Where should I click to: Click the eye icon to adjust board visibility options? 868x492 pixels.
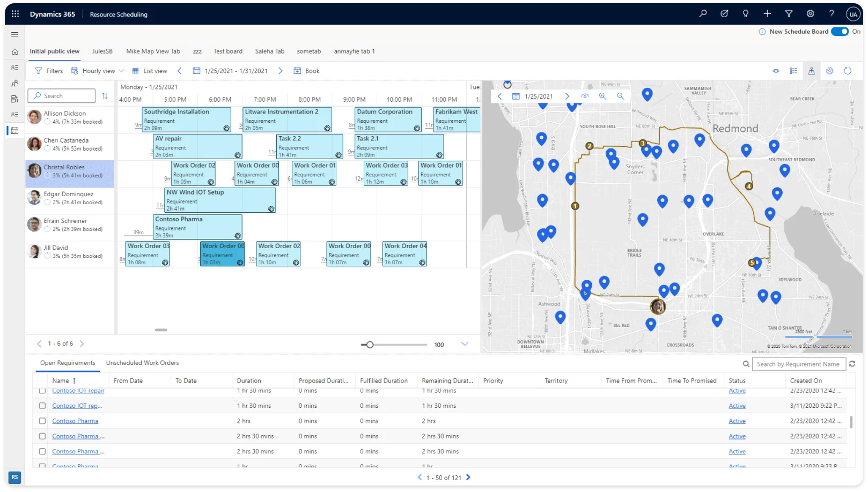coord(776,70)
